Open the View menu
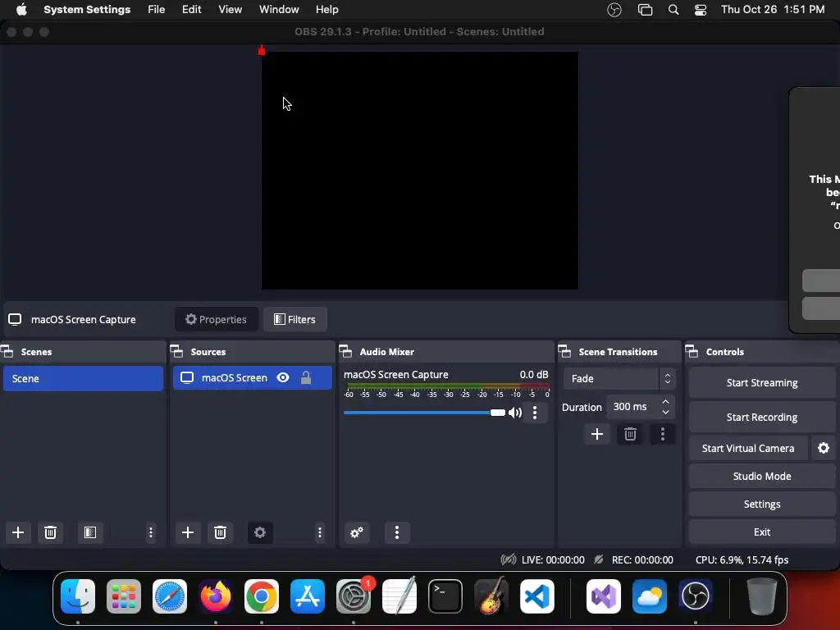This screenshot has height=630, width=840. (x=230, y=10)
